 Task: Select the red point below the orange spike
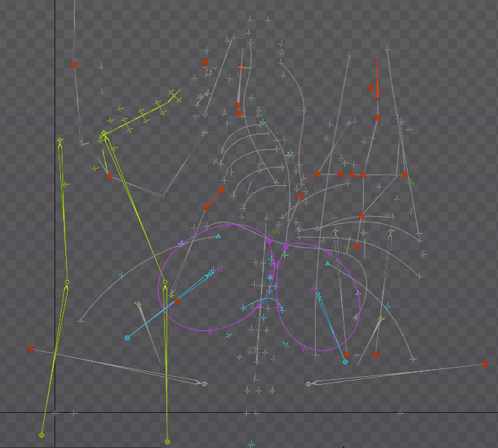coord(377,118)
